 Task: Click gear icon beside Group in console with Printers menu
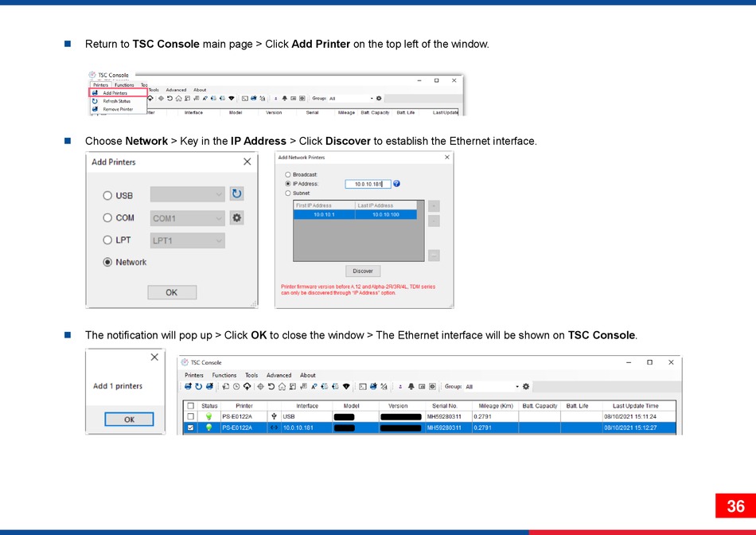click(x=379, y=99)
